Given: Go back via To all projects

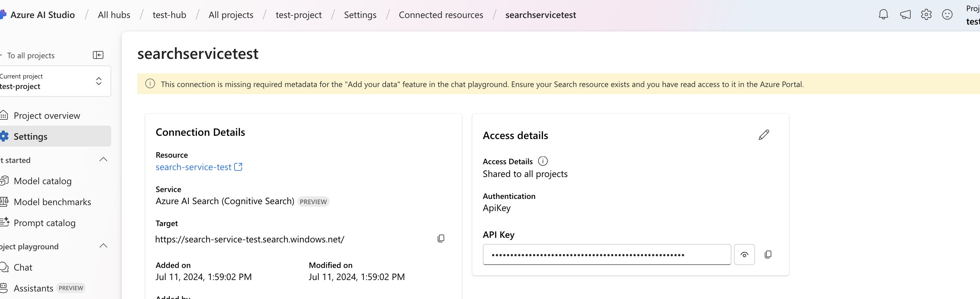Looking at the screenshot, I should (x=30, y=56).
